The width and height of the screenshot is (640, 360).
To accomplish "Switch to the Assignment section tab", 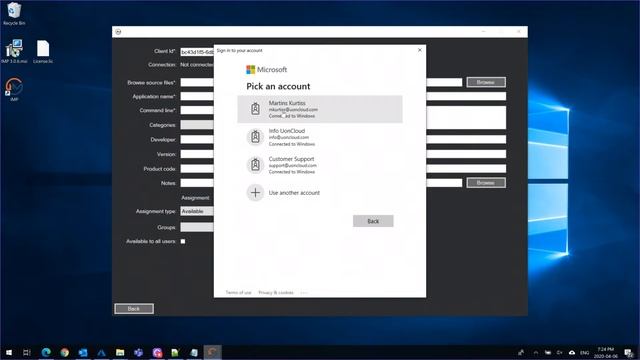I will (x=195, y=198).
